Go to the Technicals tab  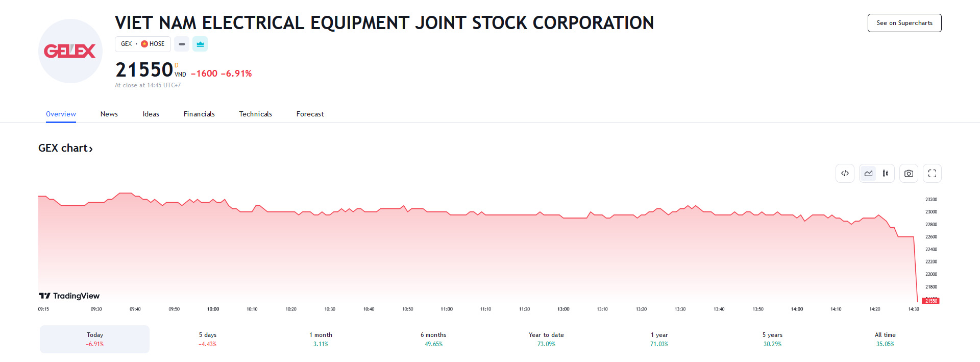255,114
